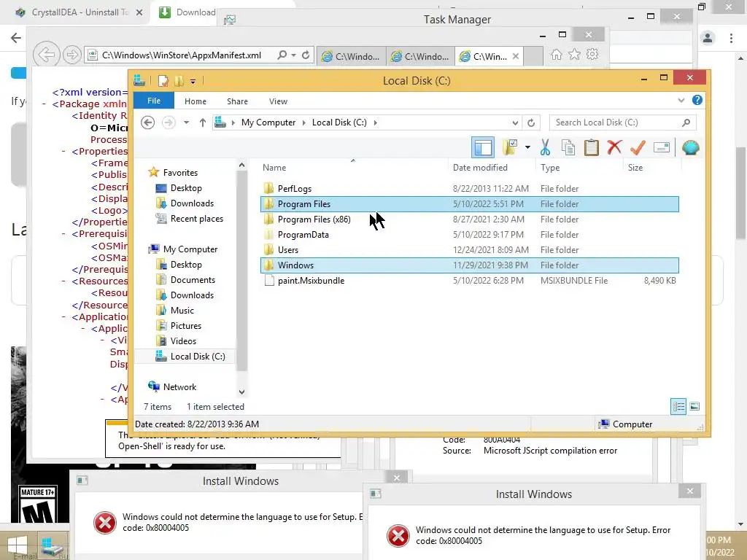Click the Rename icon in Explorer toolbar
Image resolution: width=747 pixels, height=560 pixels.
(661, 147)
